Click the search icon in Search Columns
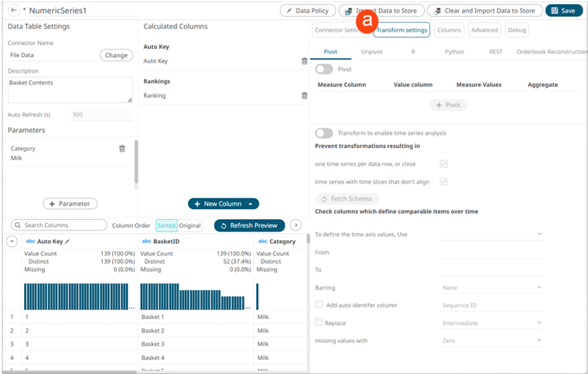This screenshot has height=374, width=588. (x=17, y=225)
